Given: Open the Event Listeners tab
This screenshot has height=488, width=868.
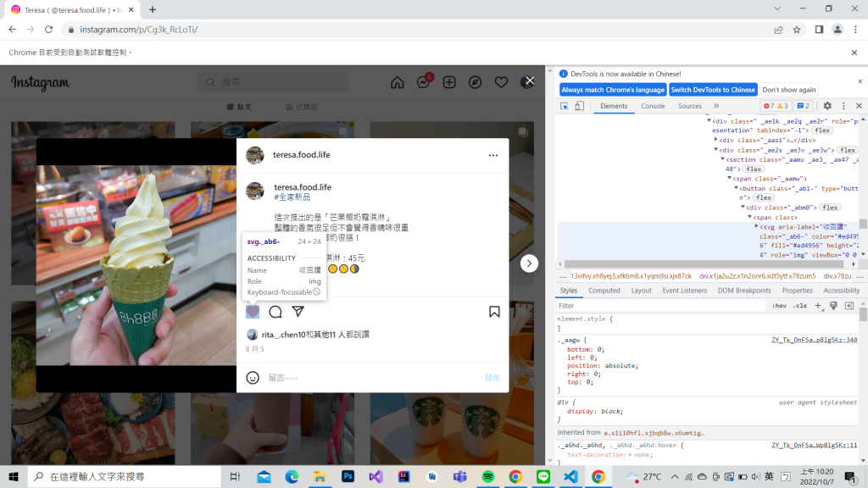Looking at the screenshot, I should tap(684, 291).
